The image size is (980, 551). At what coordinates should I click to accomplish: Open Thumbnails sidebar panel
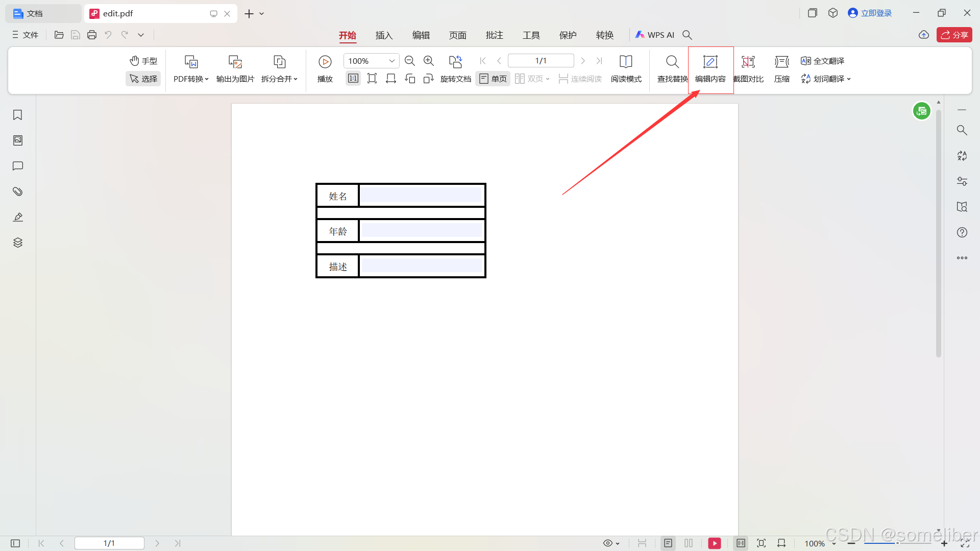pos(18,140)
